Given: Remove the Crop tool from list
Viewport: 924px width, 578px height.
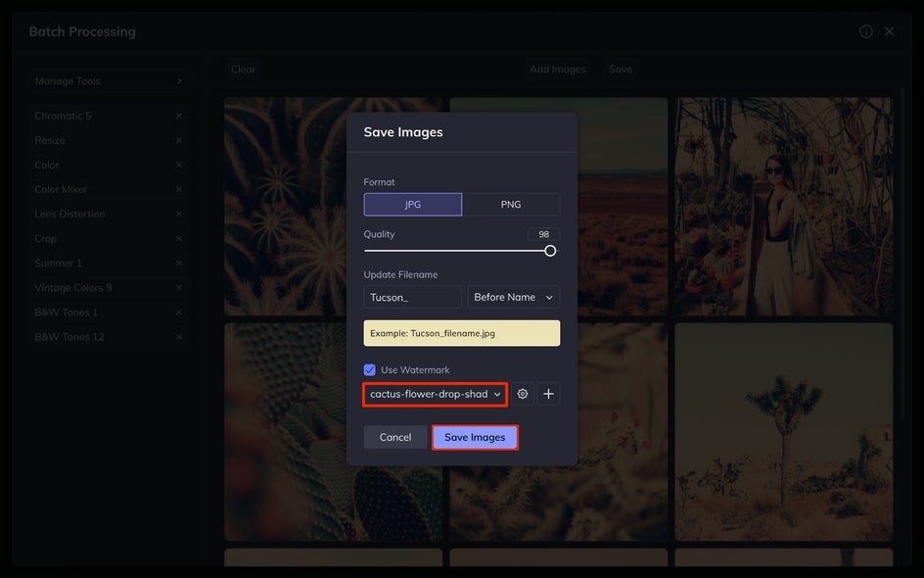Looking at the screenshot, I should coord(178,238).
